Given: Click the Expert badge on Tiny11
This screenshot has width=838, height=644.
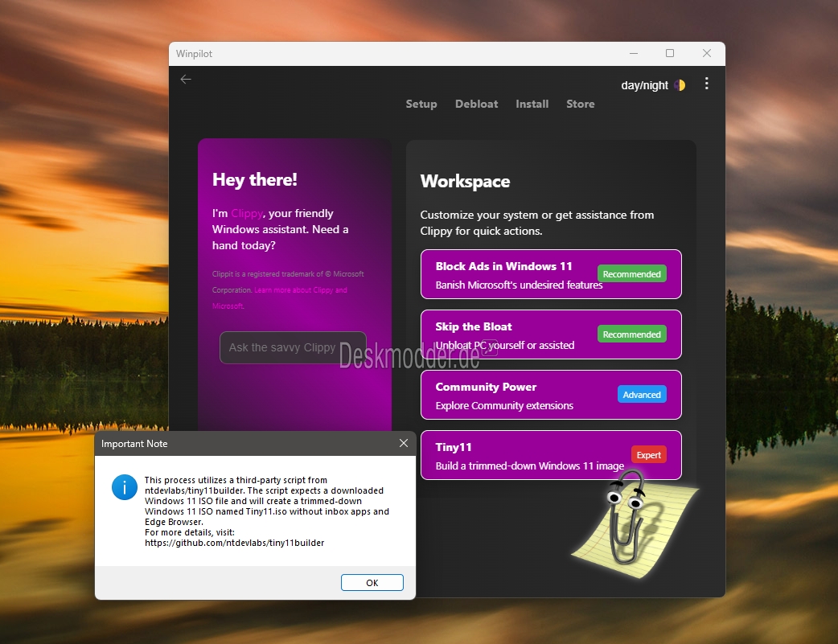Looking at the screenshot, I should tap(648, 455).
